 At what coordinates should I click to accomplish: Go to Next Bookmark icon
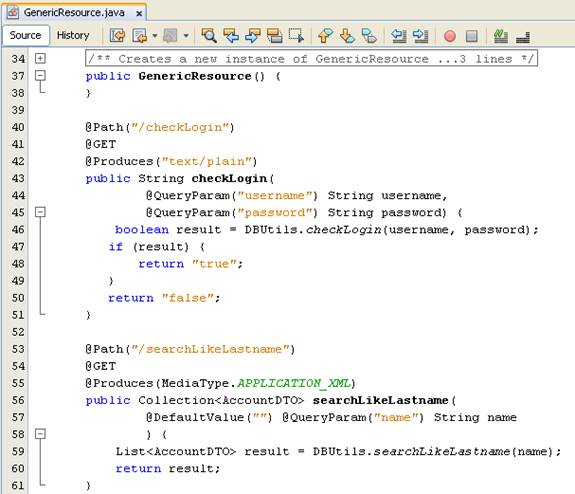tap(347, 36)
